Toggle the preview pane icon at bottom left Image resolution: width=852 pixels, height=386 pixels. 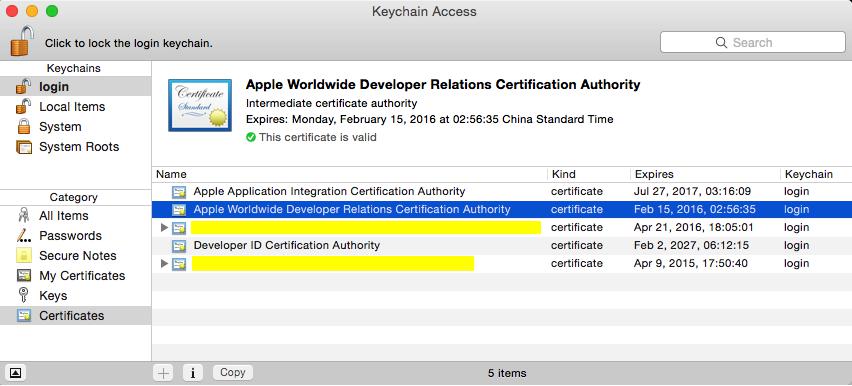(16, 373)
